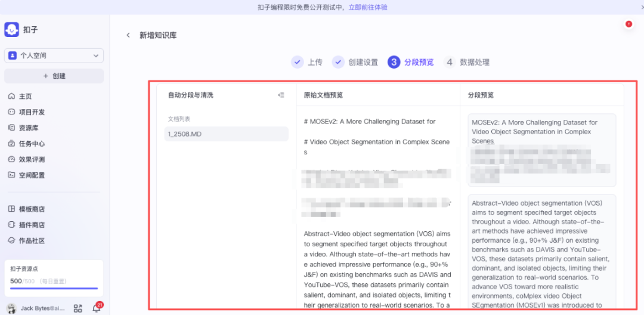The height and width of the screenshot is (316, 644).
Task: Click the task icon beside 任务中心
Action: (x=11, y=144)
